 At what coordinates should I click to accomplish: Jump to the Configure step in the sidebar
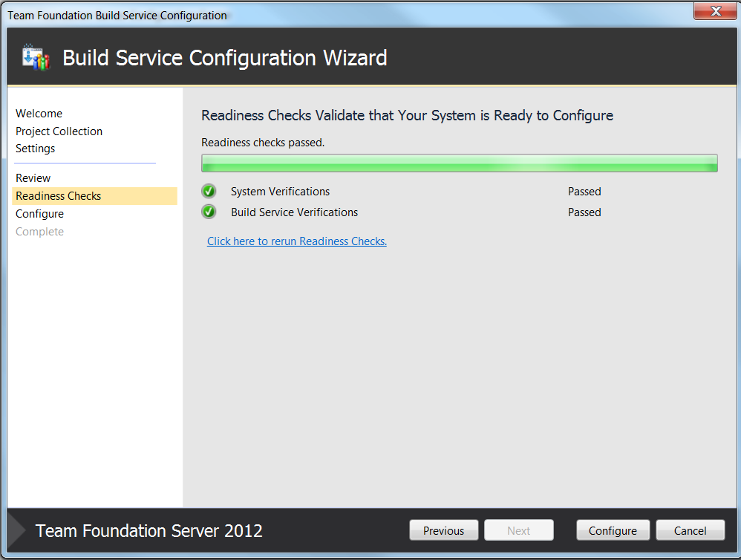pos(39,214)
